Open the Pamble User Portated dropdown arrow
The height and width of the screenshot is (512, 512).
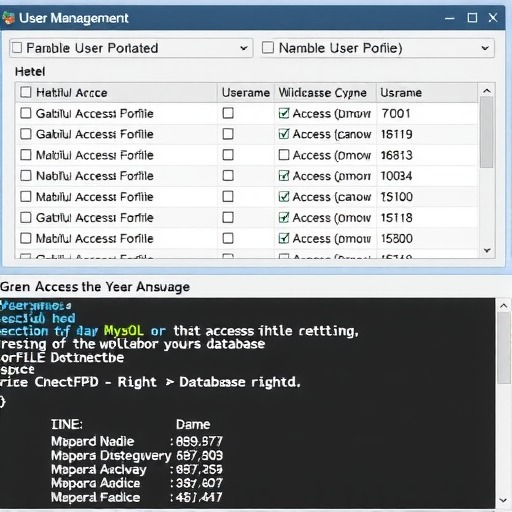pos(244,48)
